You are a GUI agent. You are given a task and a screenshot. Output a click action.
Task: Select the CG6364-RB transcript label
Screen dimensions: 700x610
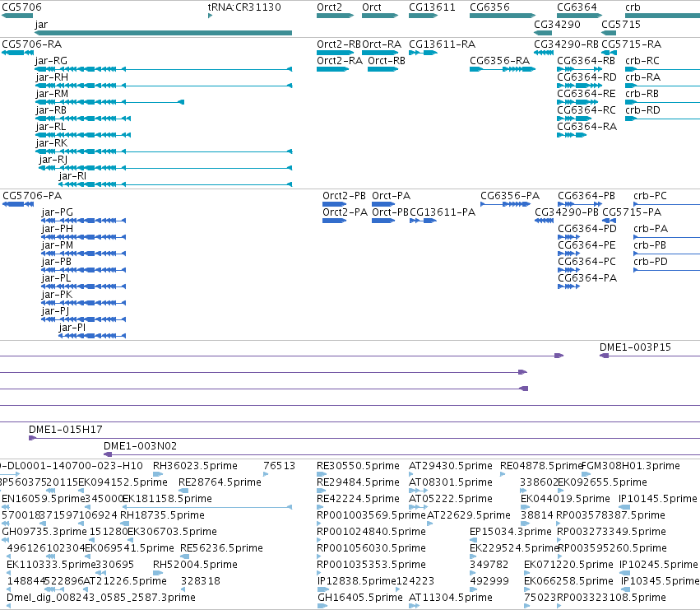(586, 61)
